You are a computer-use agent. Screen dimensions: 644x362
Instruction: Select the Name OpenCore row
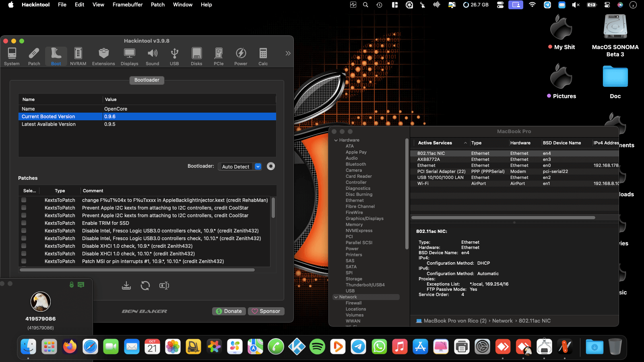(x=147, y=109)
